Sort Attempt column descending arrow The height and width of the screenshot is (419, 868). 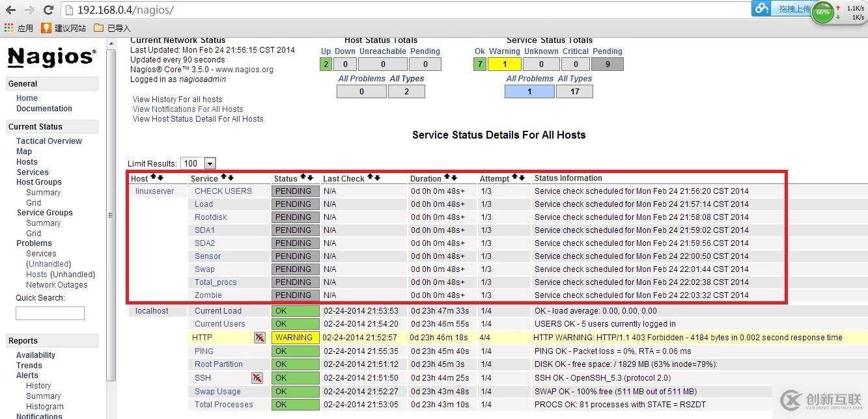click(522, 178)
